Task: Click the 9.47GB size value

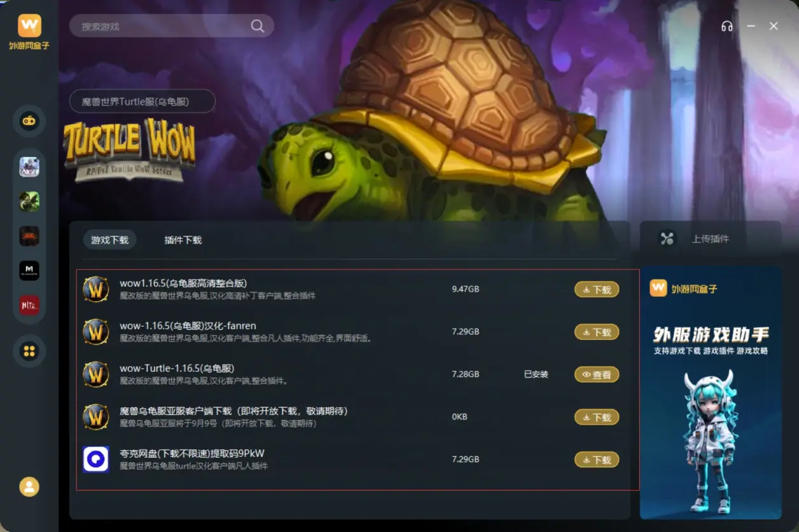Action: pyautogui.click(x=466, y=289)
